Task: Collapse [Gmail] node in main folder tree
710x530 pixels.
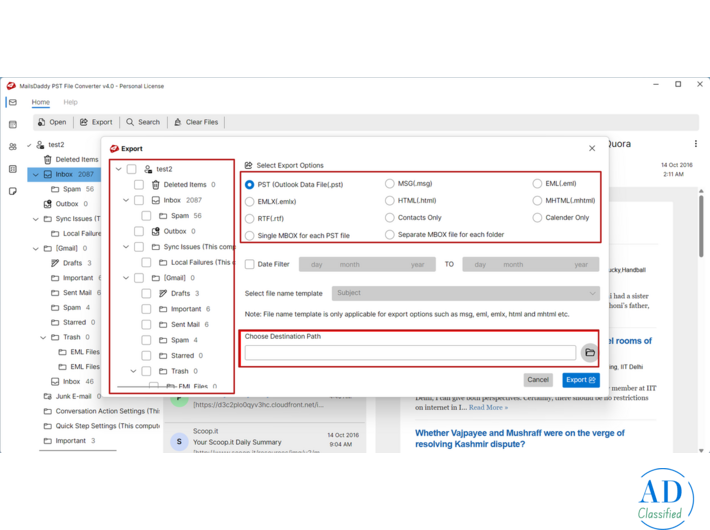Action: [x=36, y=249]
